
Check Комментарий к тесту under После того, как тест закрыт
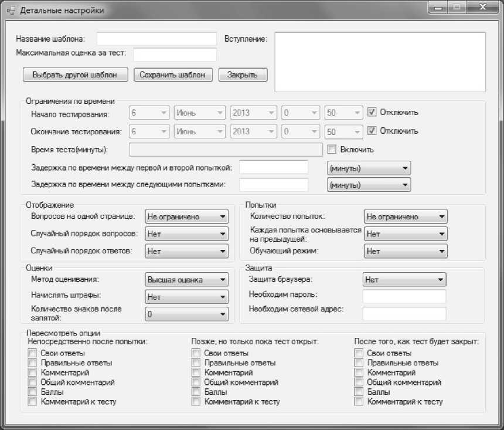359,401
